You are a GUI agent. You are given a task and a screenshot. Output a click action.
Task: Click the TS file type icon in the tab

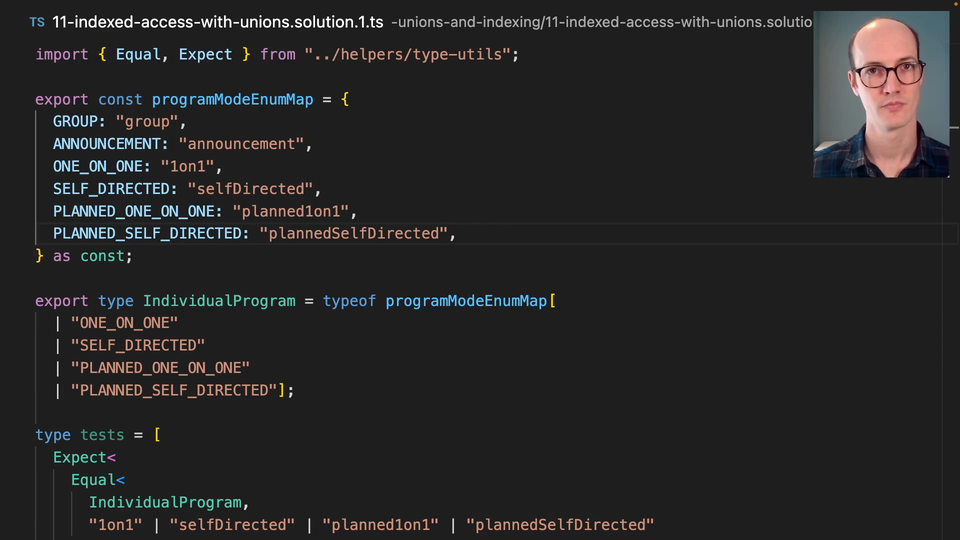tap(37, 21)
